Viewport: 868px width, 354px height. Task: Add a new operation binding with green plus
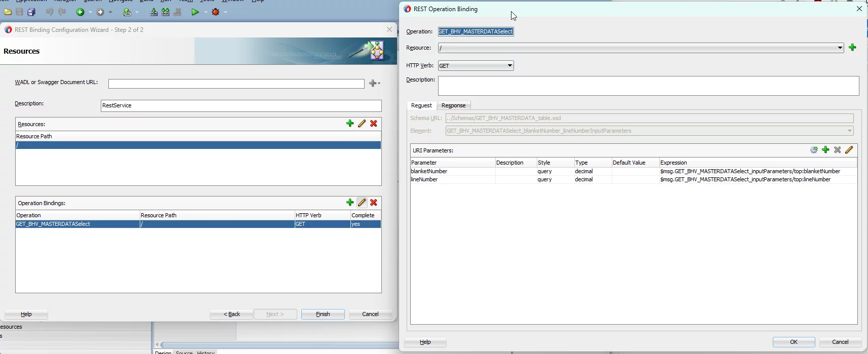350,203
